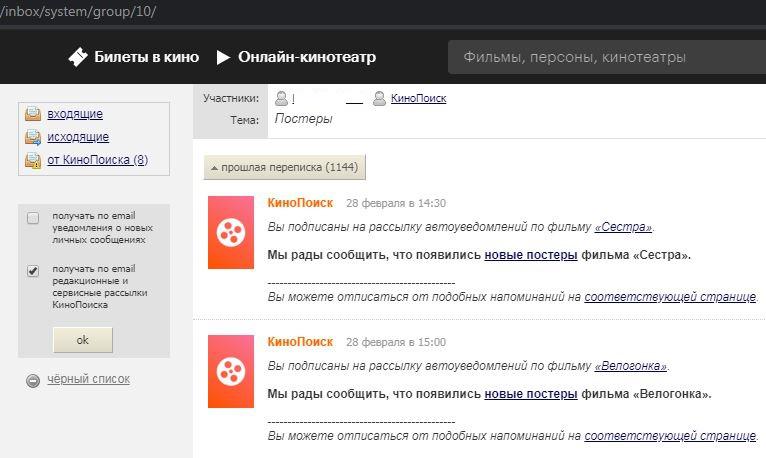Click КиноПоиск sender name at 14:30

click(x=300, y=203)
